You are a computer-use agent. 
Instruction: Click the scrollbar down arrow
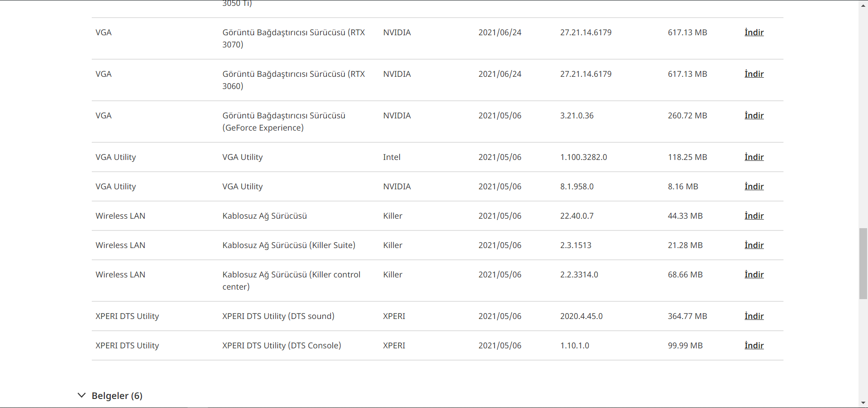coord(863,403)
